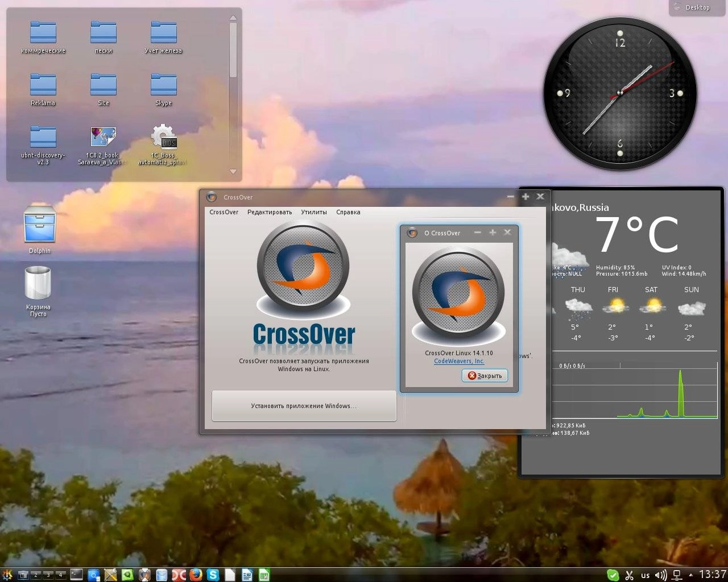Viewport: 728px width, 582px height.
Task: Launch LibreOffice Writer from the taskbar
Action: click(247, 575)
